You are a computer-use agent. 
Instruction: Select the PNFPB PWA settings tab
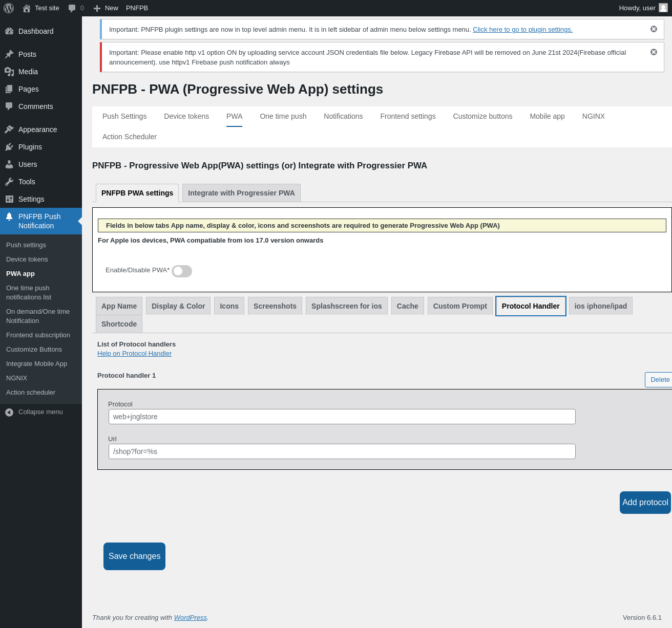(x=137, y=193)
